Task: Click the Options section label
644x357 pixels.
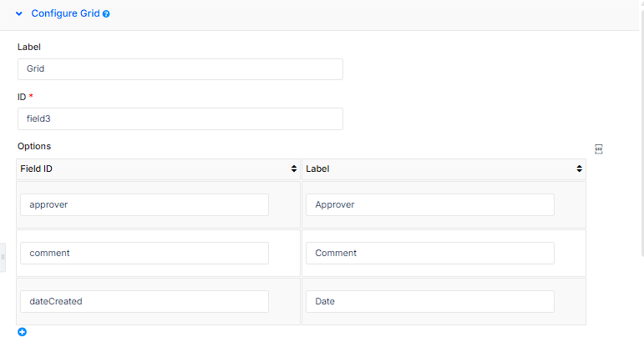Action: click(x=34, y=147)
